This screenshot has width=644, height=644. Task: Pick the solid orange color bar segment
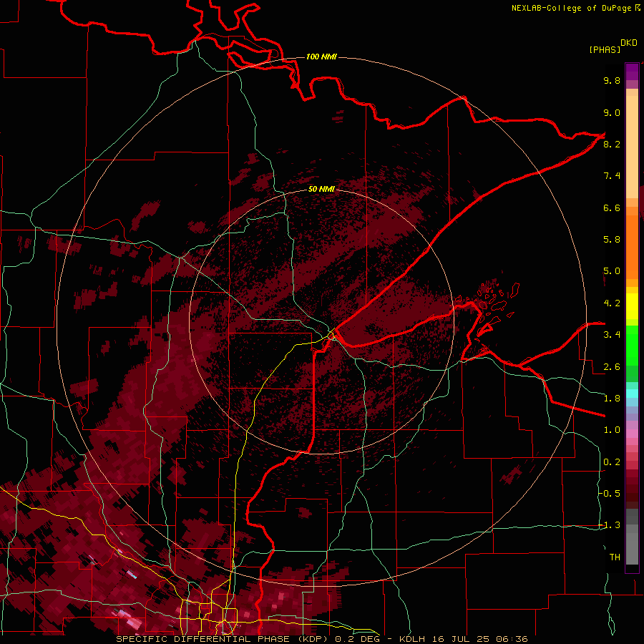[x=632, y=246]
